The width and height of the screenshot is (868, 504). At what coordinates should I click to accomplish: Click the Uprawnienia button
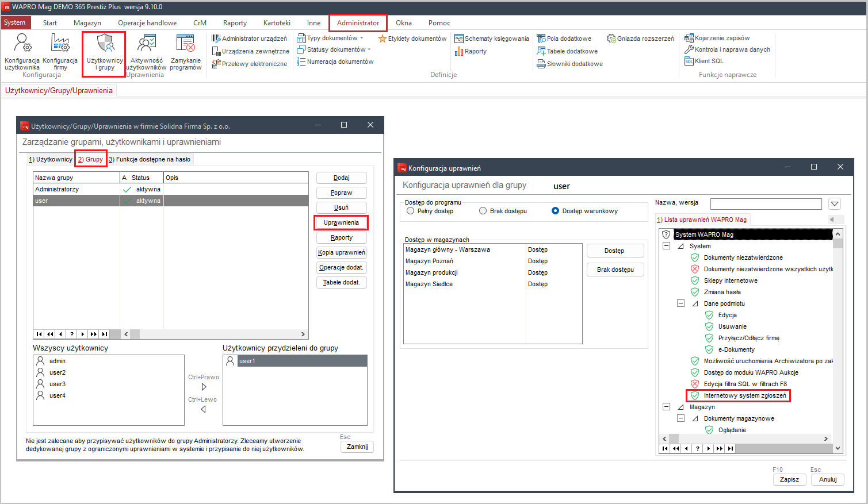point(341,222)
